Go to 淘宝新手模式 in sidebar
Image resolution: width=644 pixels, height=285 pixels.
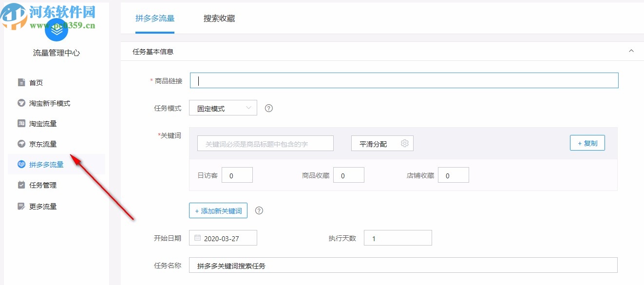click(57, 103)
